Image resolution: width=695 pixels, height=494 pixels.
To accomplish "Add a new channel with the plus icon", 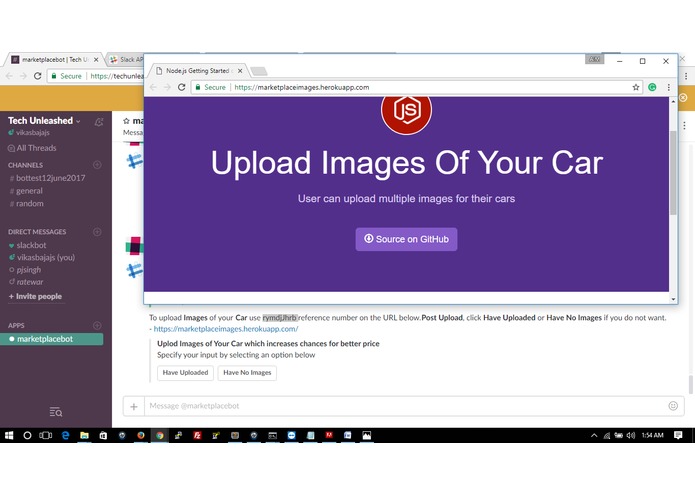I will (97, 165).
